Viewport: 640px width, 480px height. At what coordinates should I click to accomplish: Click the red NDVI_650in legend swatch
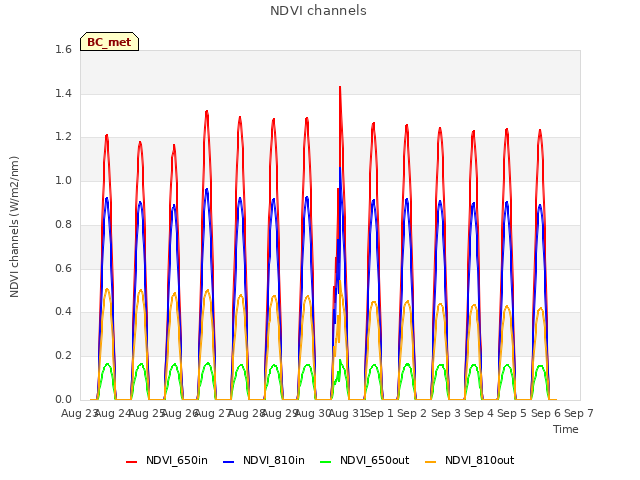[131, 462]
